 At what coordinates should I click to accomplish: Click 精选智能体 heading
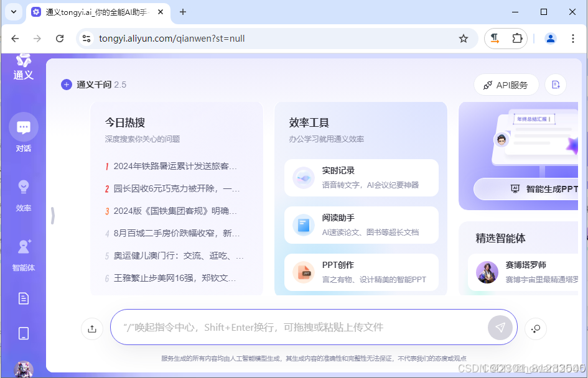(501, 238)
